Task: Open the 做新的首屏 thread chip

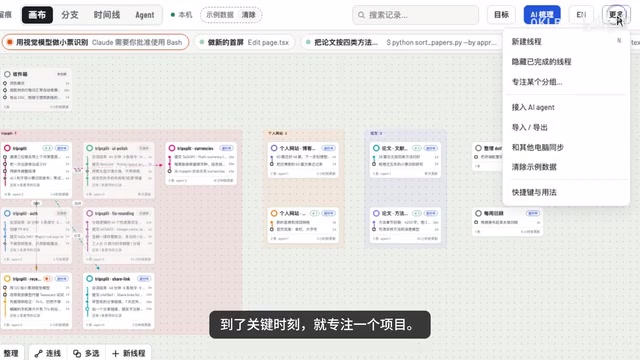Action: point(244,42)
